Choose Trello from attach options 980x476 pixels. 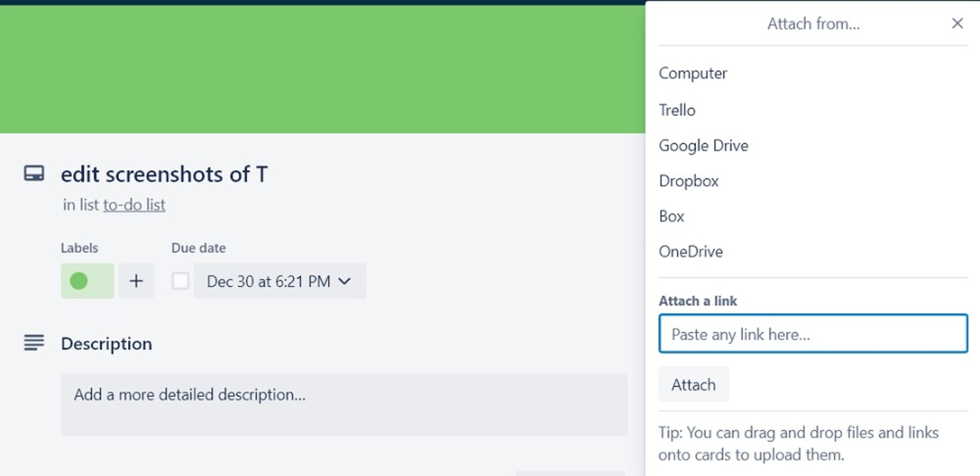tap(677, 110)
